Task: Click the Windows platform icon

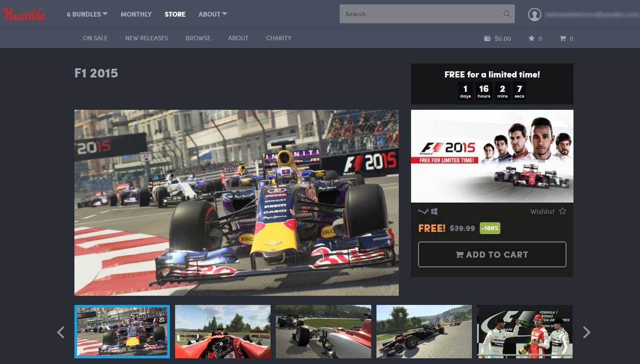Action: [434, 212]
